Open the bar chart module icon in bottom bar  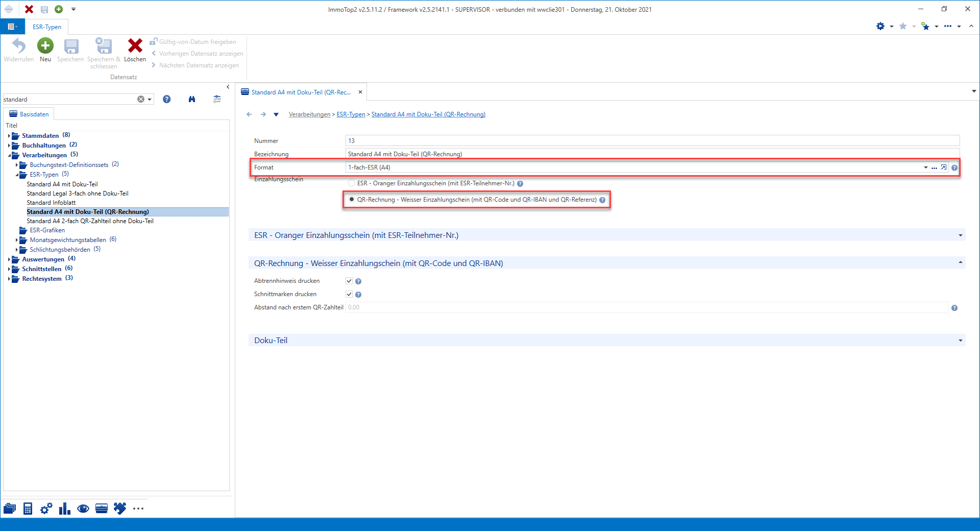click(x=64, y=509)
